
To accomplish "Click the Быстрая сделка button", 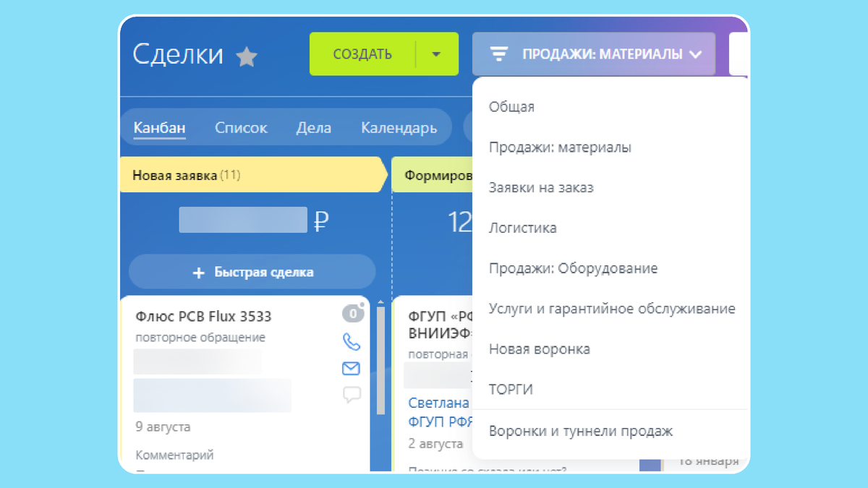I will pyautogui.click(x=252, y=273).
